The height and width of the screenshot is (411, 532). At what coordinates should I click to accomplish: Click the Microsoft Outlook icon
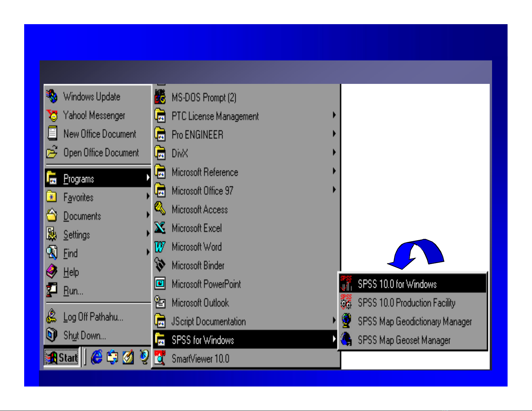(160, 302)
